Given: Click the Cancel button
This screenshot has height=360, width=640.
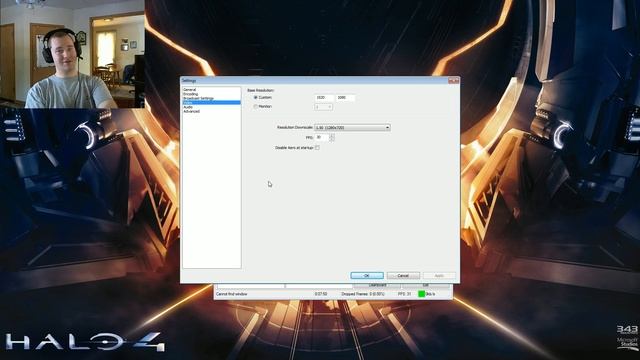Looking at the screenshot, I should click(403, 276).
